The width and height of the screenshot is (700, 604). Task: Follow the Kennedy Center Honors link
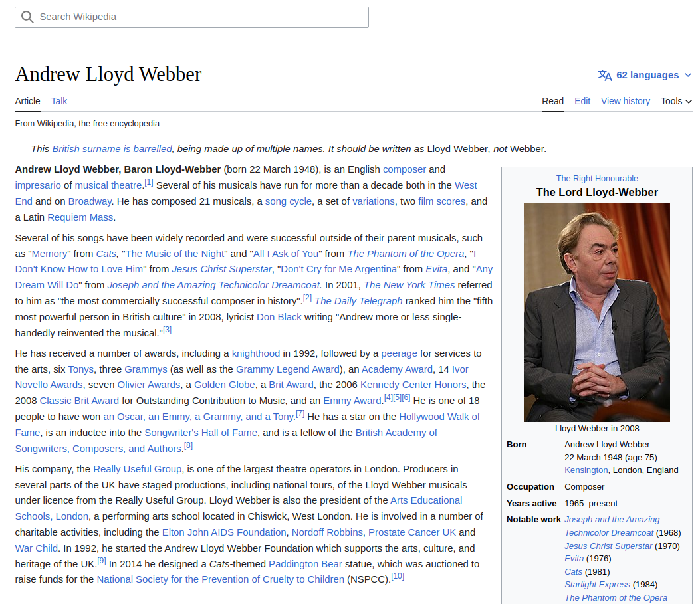(x=413, y=385)
